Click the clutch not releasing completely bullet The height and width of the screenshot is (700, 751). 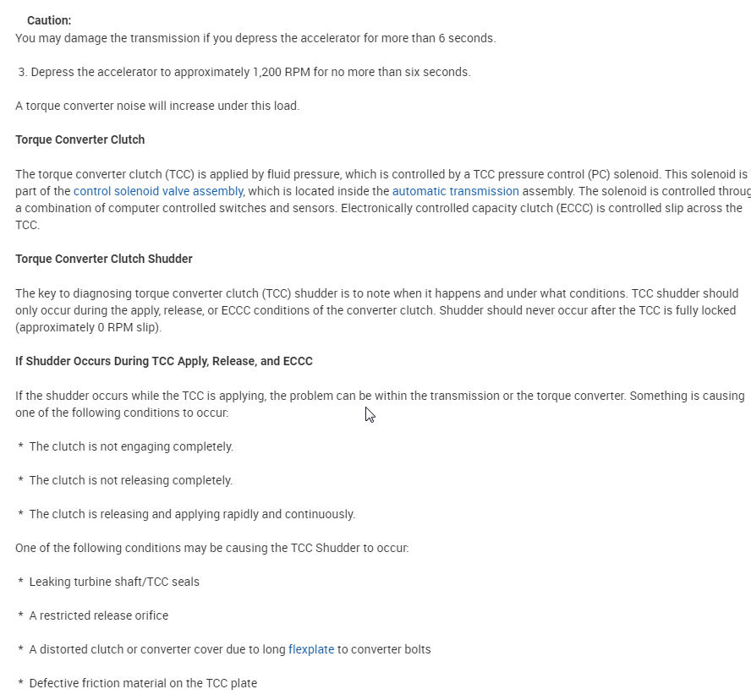coord(130,480)
